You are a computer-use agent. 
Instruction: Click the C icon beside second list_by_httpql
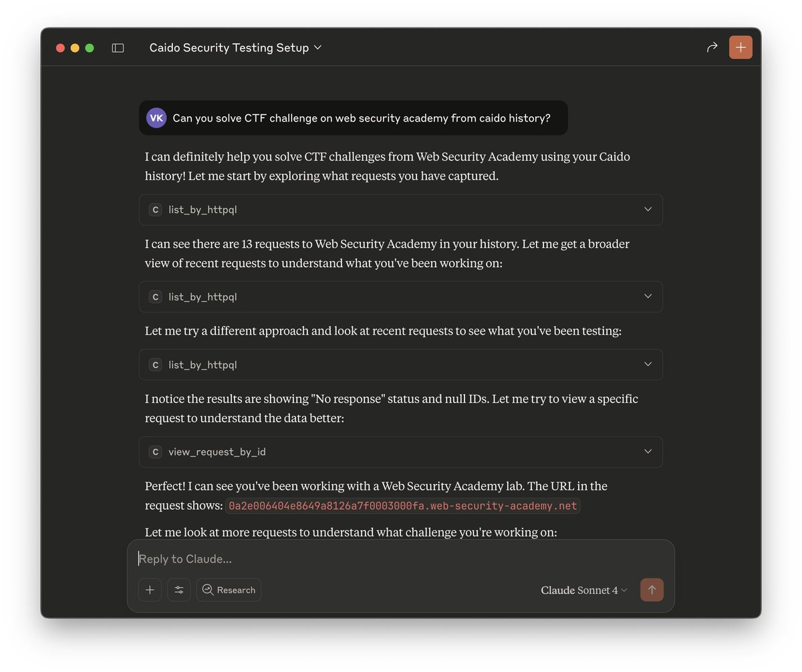tap(155, 297)
